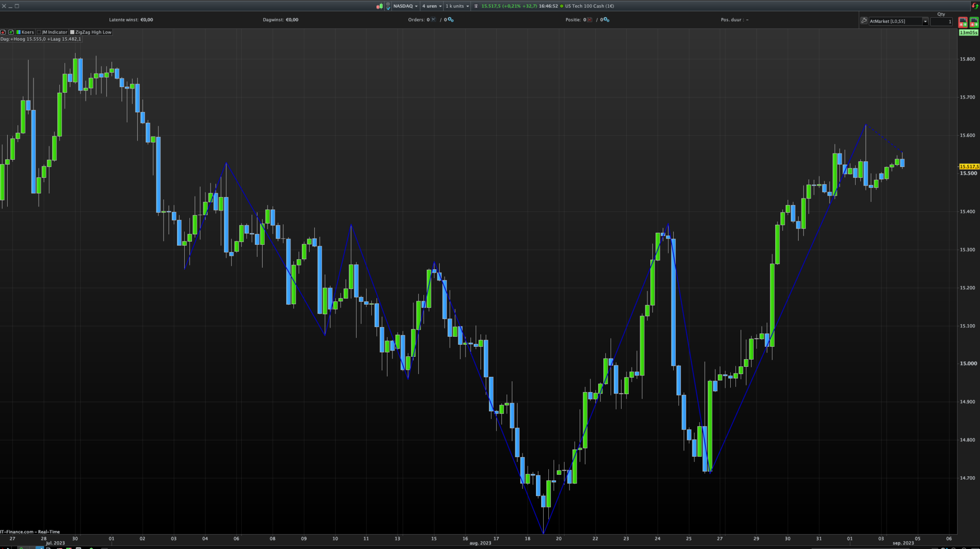Click the red sell order button icon
The height and width of the screenshot is (549, 980).
(963, 22)
